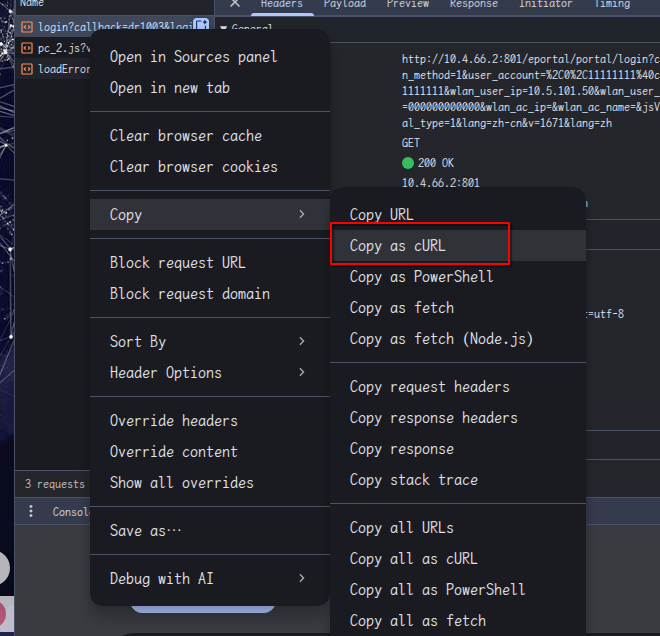
Task: Expand the Header Options submenu
Action: [210, 373]
